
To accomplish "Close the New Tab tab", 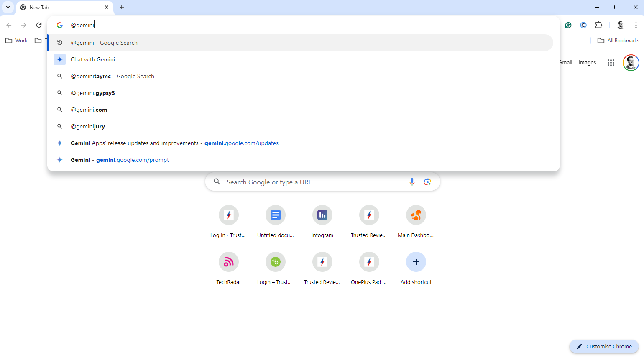I will [x=107, y=7].
